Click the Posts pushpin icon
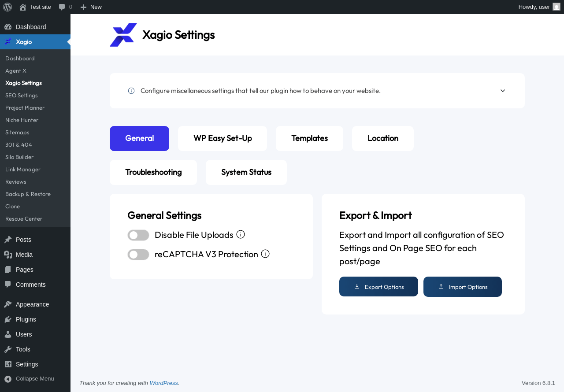The width and height of the screenshot is (564, 392). [8, 240]
